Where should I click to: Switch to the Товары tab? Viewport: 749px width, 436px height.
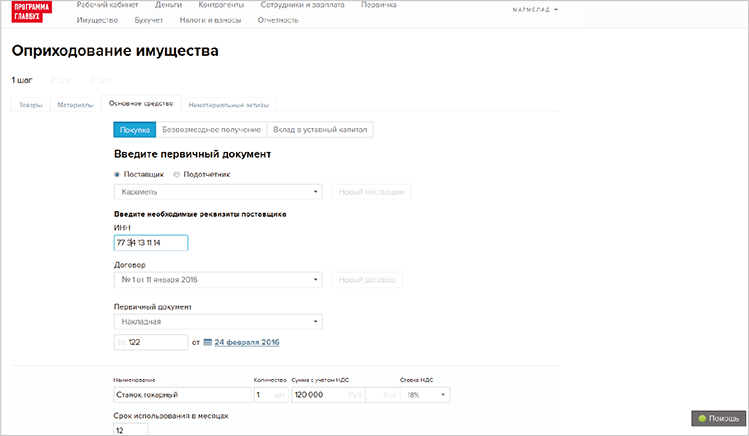click(31, 105)
